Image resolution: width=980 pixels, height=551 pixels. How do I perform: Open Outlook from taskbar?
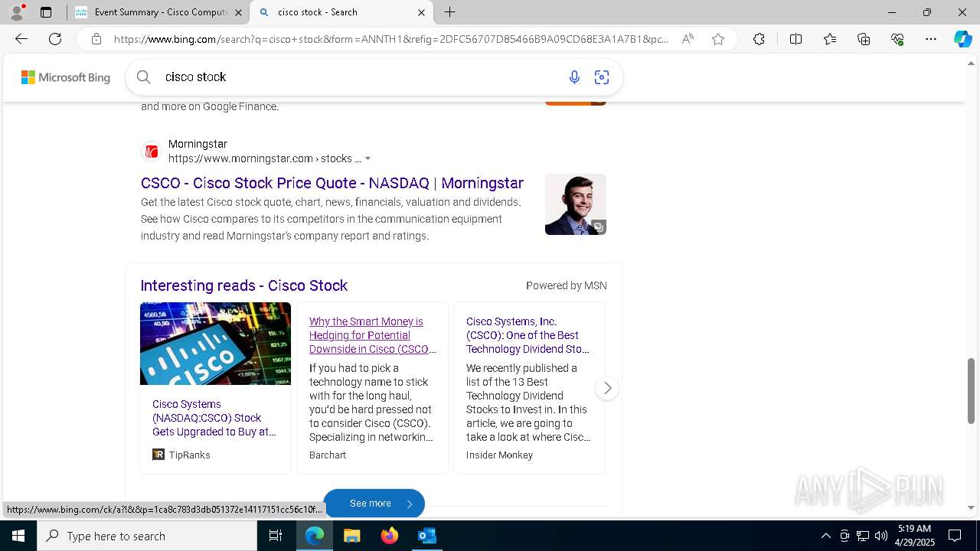pyautogui.click(x=426, y=536)
